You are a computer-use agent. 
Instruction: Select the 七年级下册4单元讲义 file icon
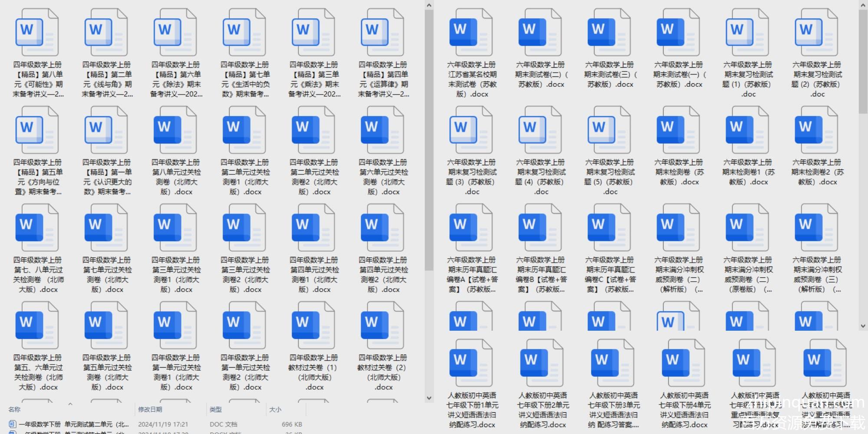pyautogui.click(x=683, y=363)
